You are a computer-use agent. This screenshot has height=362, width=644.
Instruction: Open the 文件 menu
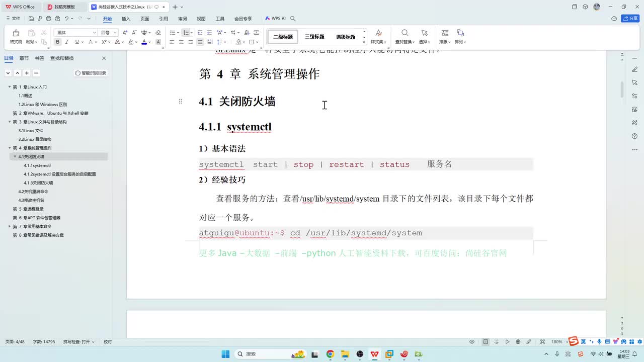[x=13, y=19]
